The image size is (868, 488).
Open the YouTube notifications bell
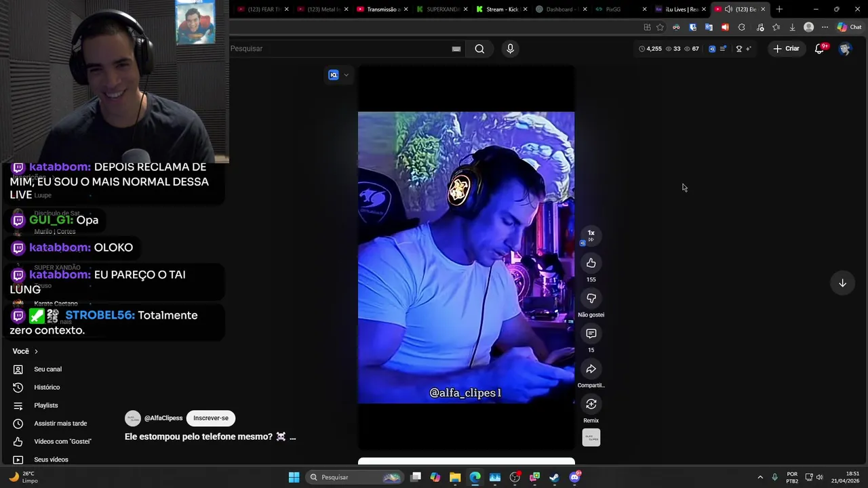point(819,49)
